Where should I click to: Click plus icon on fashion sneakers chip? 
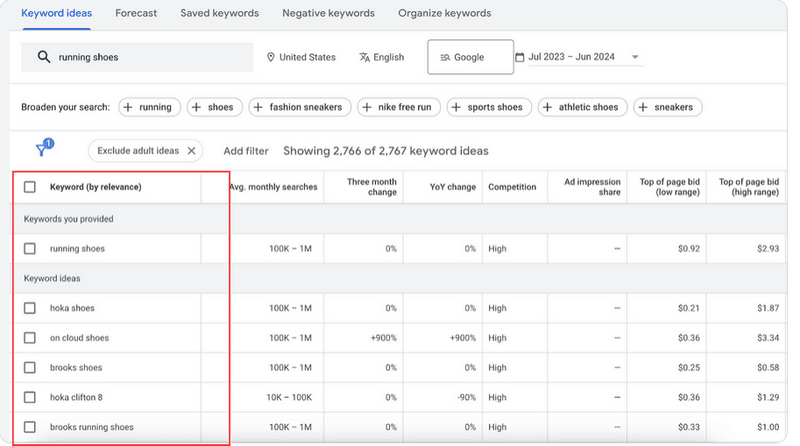(258, 107)
